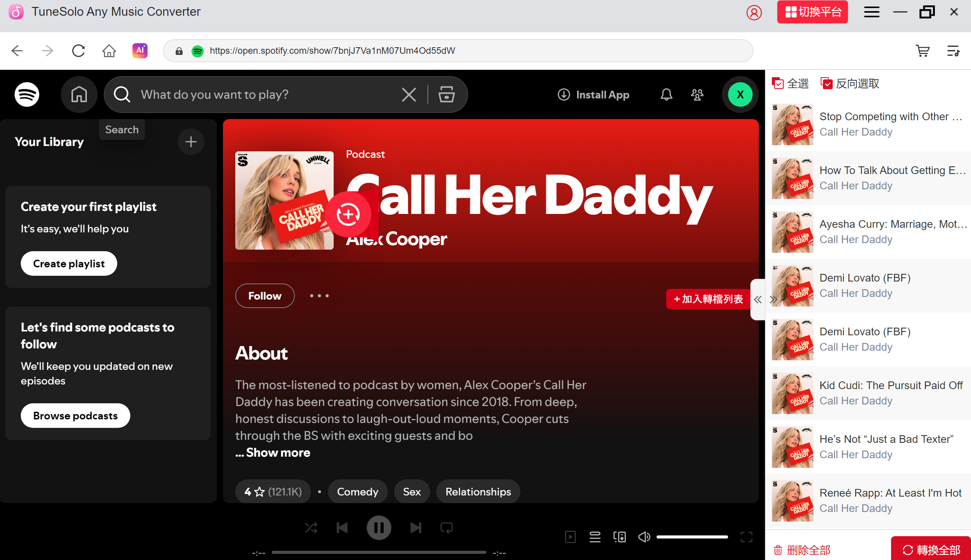The width and height of the screenshot is (971, 560).
Task: Click the search magnifier icon
Action: tap(121, 94)
